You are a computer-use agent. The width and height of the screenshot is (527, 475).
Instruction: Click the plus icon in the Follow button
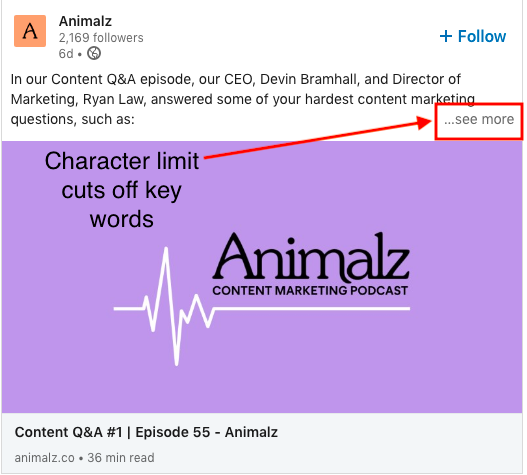pyautogui.click(x=446, y=36)
